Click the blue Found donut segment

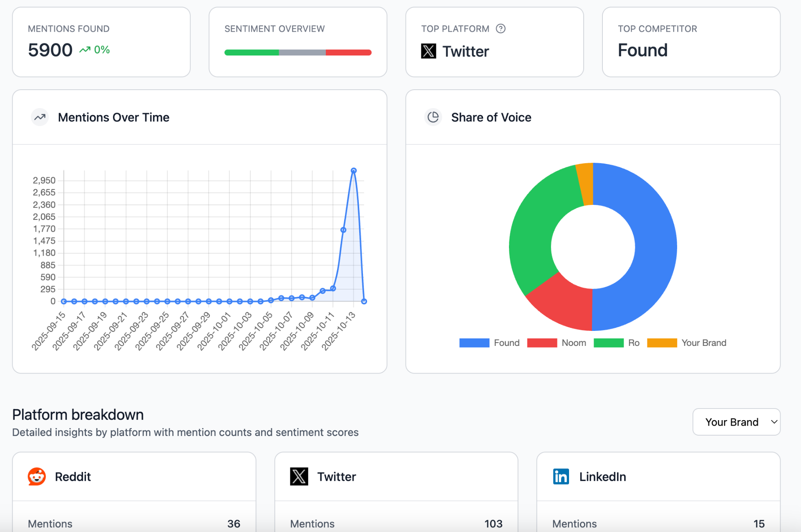tap(655, 246)
